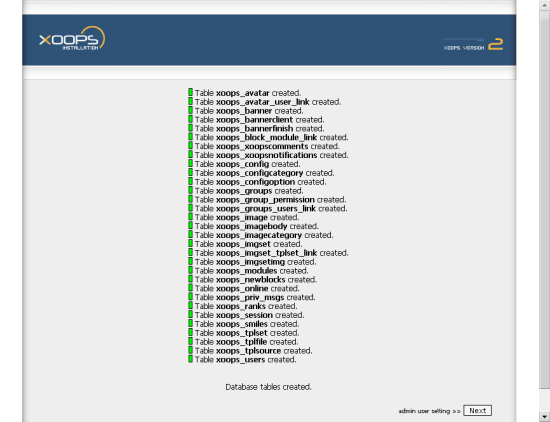
Task: Click the 'admin user setting >>' label
Action: click(x=429, y=411)
